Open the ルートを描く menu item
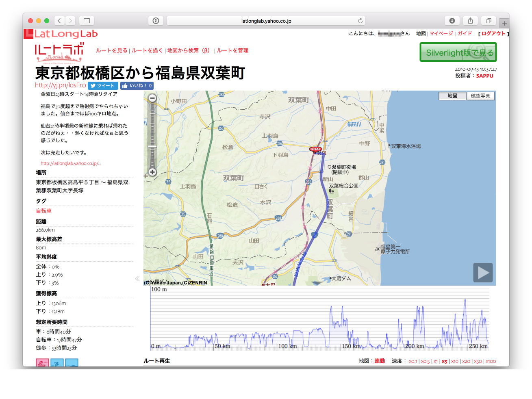Viewport: 532px width, 399px height. [147, 50]
